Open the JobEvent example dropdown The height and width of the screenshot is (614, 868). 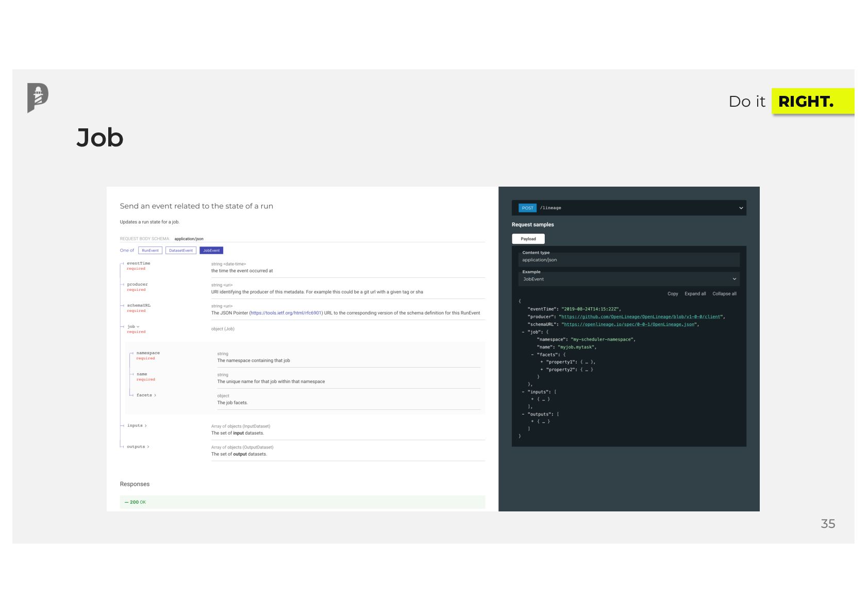(629, 279)
